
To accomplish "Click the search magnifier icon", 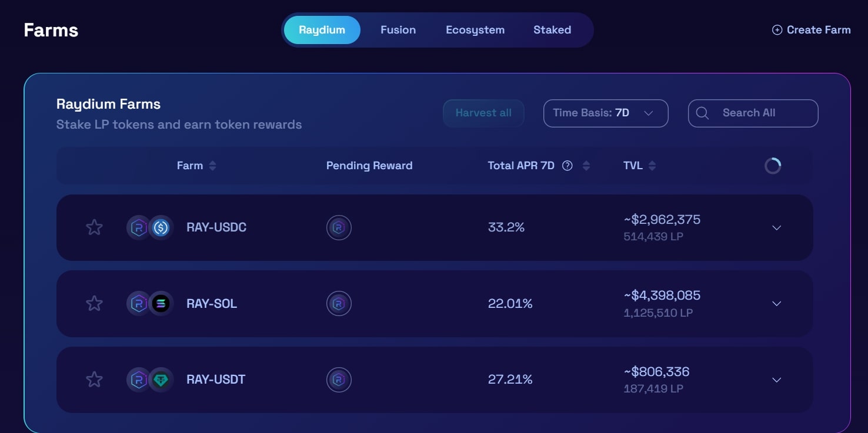I will click(x=702, y=113).
